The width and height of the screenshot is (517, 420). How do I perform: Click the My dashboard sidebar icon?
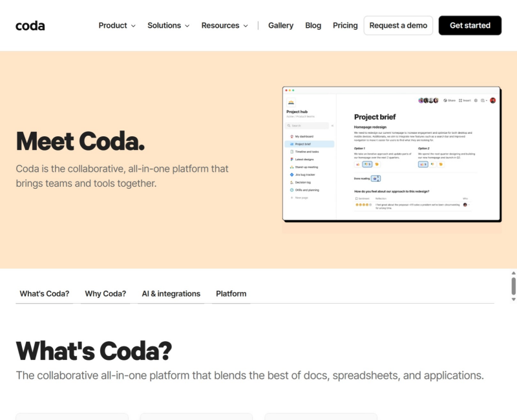point(292,136)
